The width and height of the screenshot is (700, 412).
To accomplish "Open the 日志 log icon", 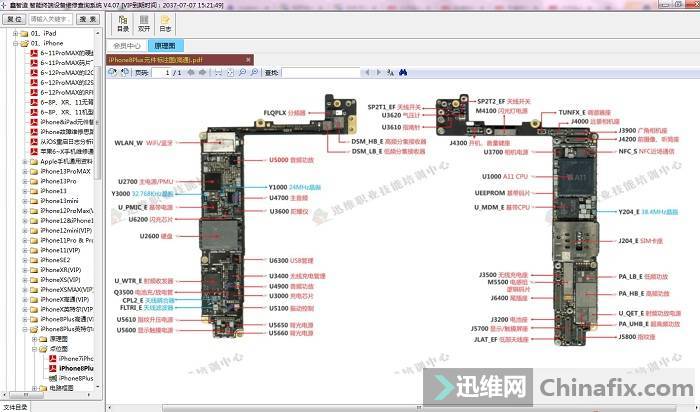I will (x=165, y=25).
